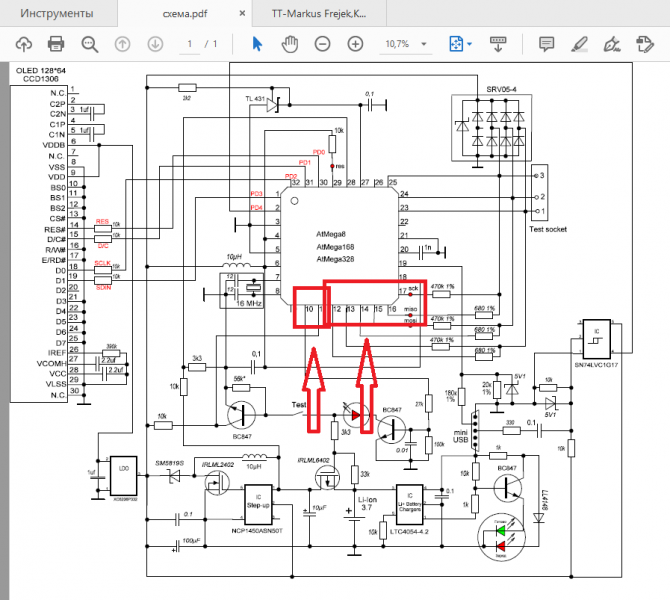The width and height of the screenshot is (670, 600).
Task: Zoom in with plus button
Action: [355, 44]
